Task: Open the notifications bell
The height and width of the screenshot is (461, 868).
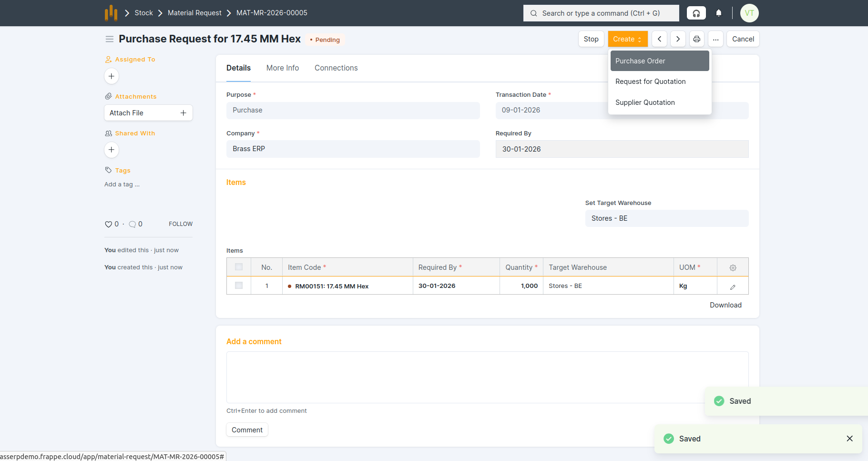Action: pyautogui.click(x=718, y=13)
